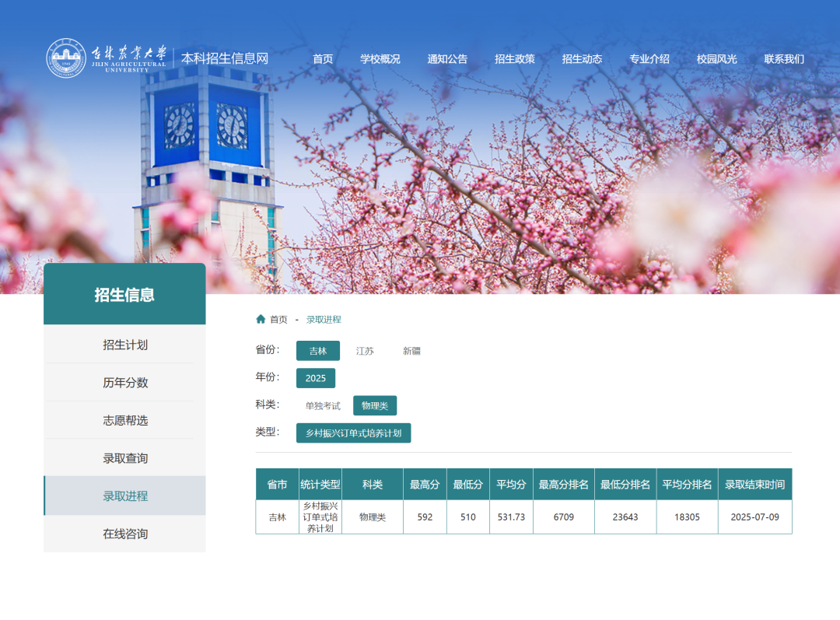Toggle the 物理类 subject filter
This screenshot has height=620, width=840.
pyautogui.click(x=376, y=405)
